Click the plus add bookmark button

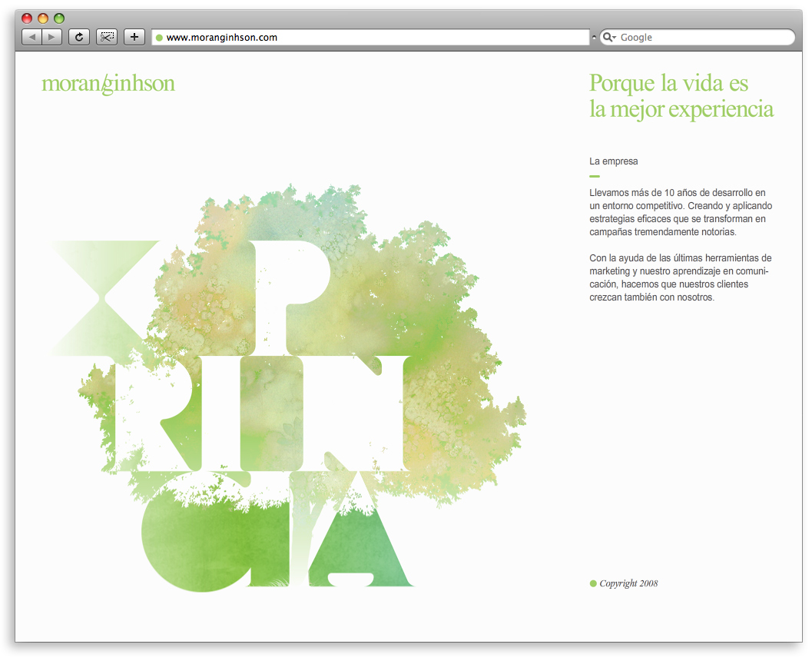pyautogui.click(x=134, y=37)
